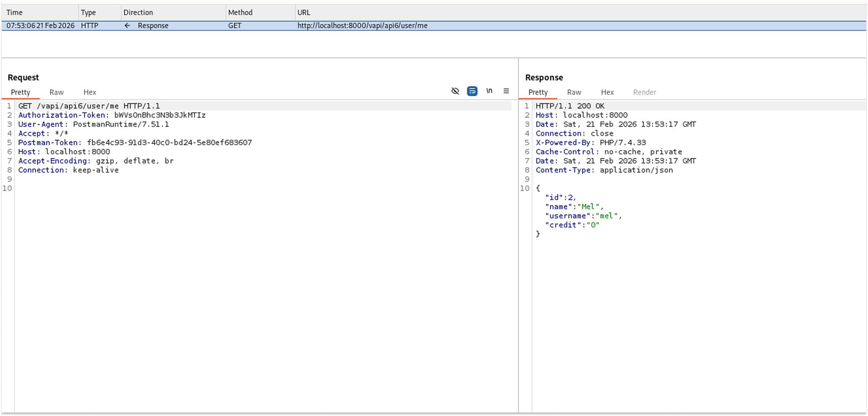Switch to the Request Hex tab
The height and width of the screenshot is (416, 868).
90,92
